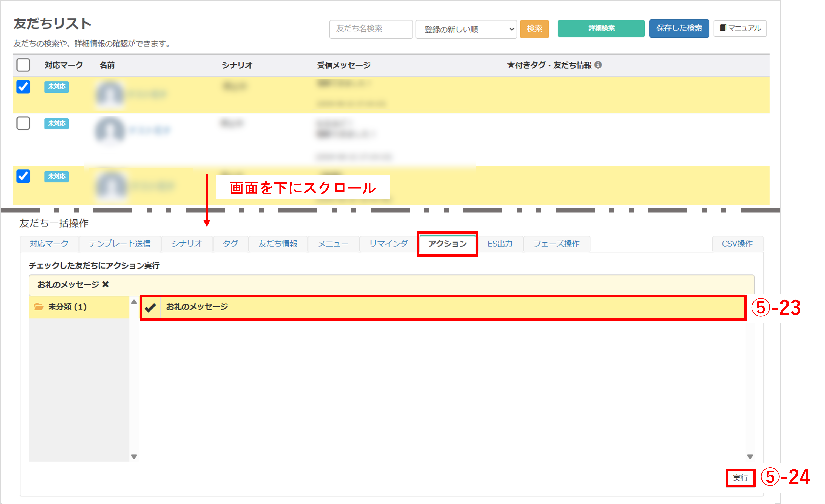The width and height of the screenshot is (825, 504).
Task: Click the 未分類 folder icon
Action: pyautogui.click(x=39, y=307)
